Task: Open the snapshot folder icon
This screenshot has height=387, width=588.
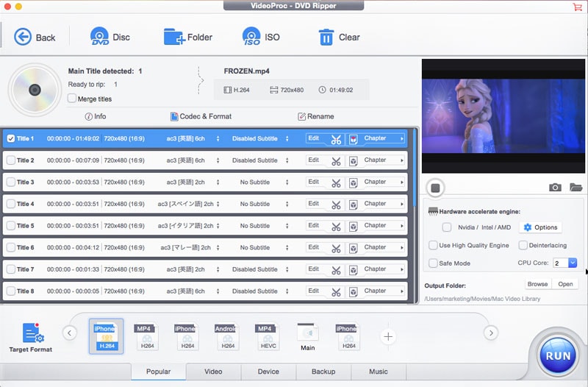Action: point(576,187)
